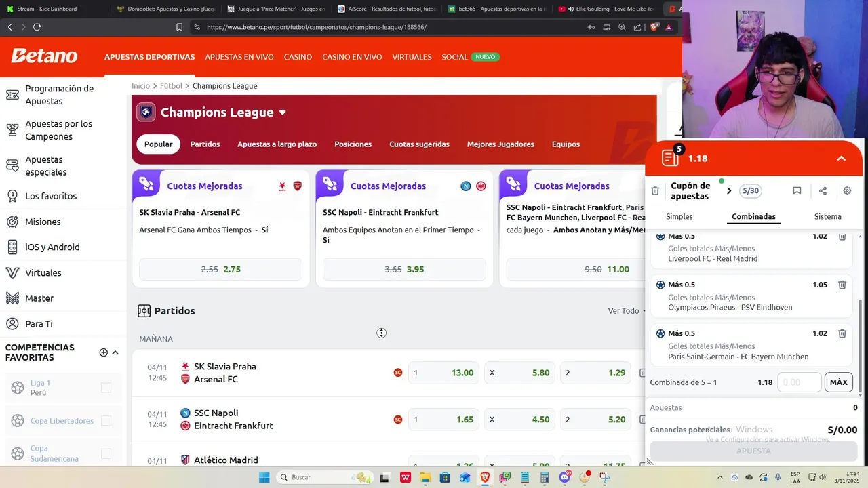The width and height of the screenshot is (868, 488).
Task: Open Discord from the taskbar
Action: point(564,477)
